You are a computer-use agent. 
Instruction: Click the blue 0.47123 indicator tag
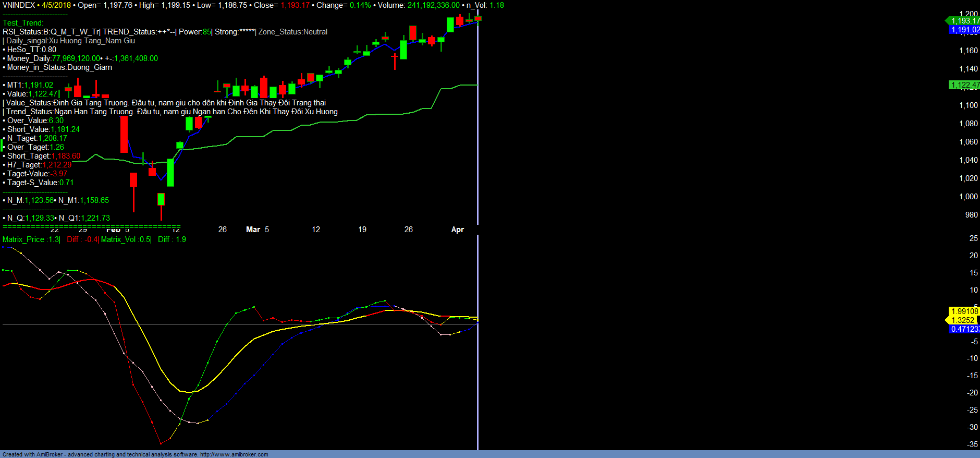pyautogui.click(x=964, y=329)
